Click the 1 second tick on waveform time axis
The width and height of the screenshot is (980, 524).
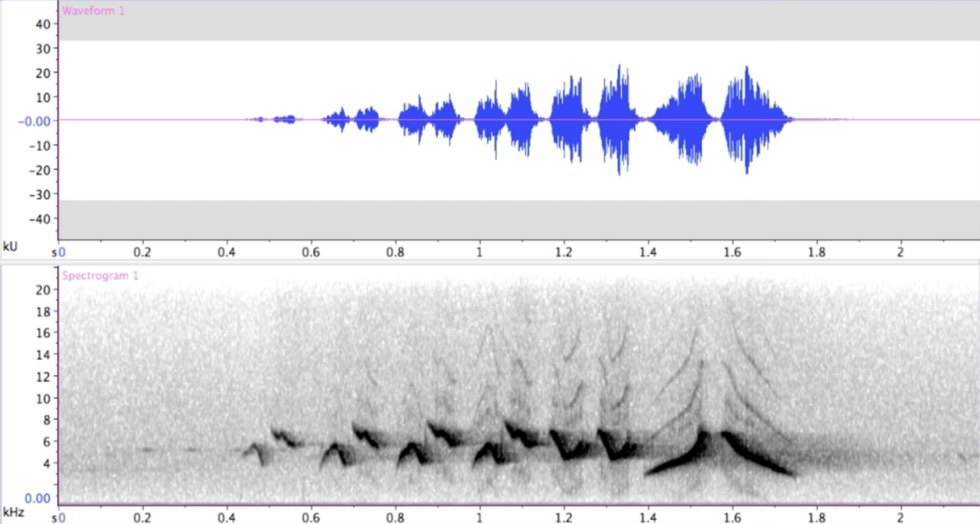tap(479, 251)
